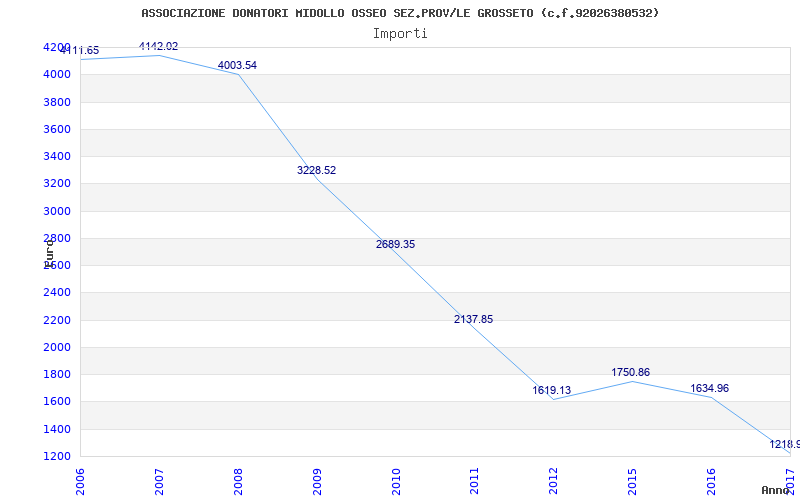Click the 4111.65 data label
The width and height of the screenshot is (800, 500).
point(80,51)
